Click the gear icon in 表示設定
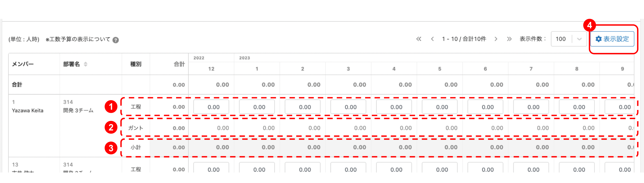The height and width of the screenshot is (183, 644). tap(599, 39)
